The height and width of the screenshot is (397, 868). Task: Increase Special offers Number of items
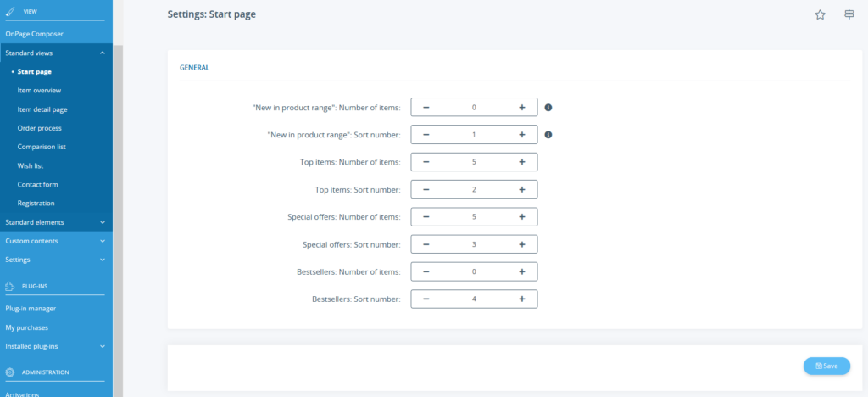click(522, 217)
